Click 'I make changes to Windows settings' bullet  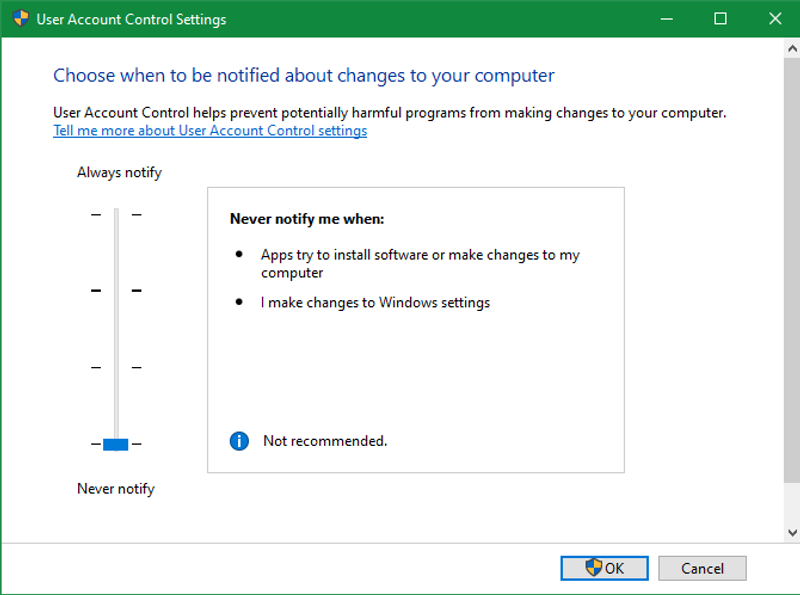coord(376,303)
